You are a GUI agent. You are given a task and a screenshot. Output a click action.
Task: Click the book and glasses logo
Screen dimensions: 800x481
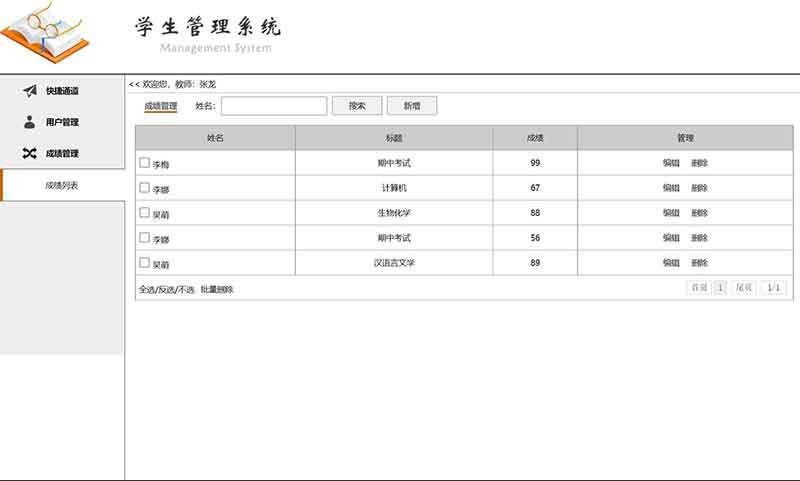(x=45, y=32)
